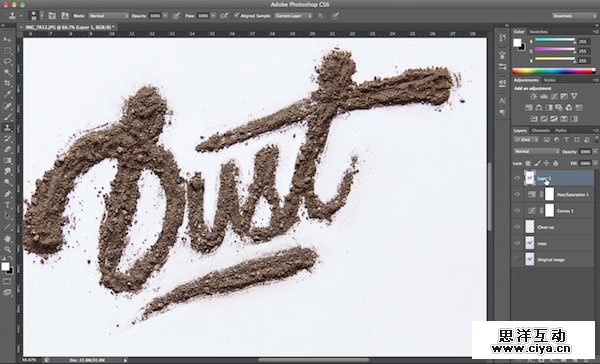Switch to the Paths tab
Image resolution: width=600 pixels, height=364 pixels.
561,131
